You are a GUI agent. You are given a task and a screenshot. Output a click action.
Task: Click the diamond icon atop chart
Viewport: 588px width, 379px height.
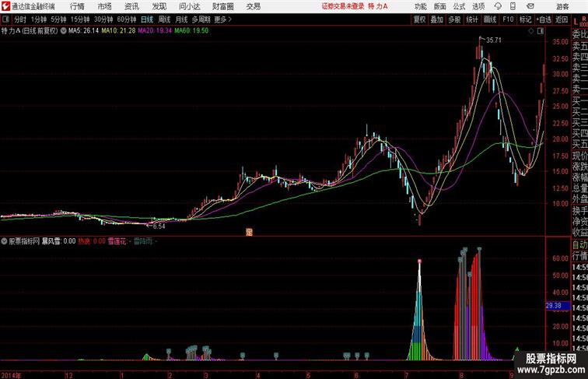531,31
